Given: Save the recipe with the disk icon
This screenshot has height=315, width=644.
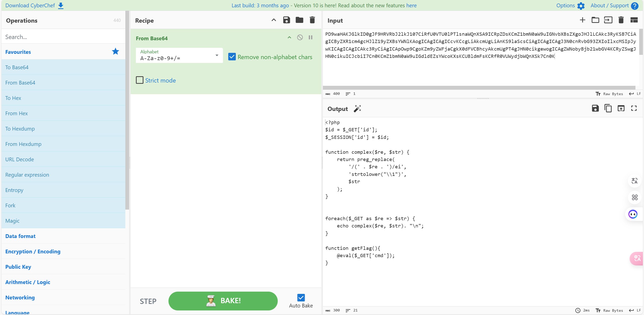Looking at the screenshot, I should (286, 20).
